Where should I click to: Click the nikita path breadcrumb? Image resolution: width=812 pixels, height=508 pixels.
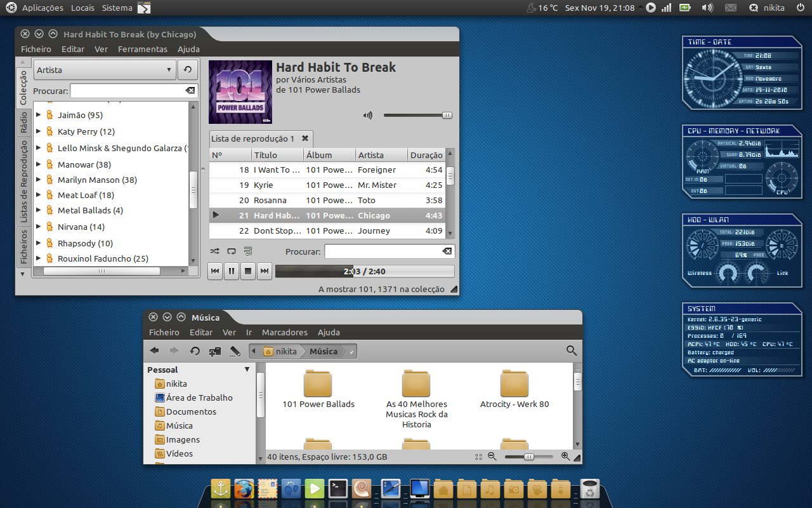point(280,351)
